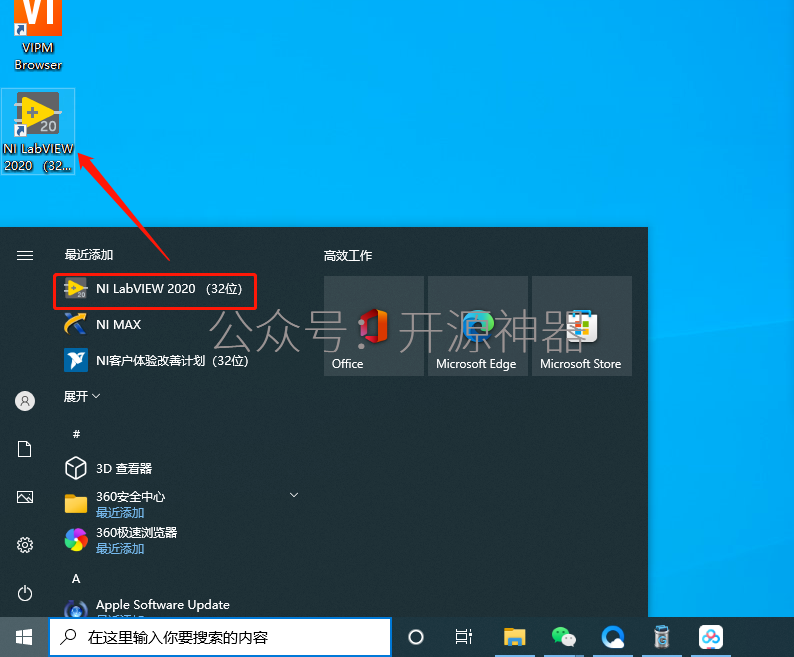Open WeChat from taskbar

(564, 637)
